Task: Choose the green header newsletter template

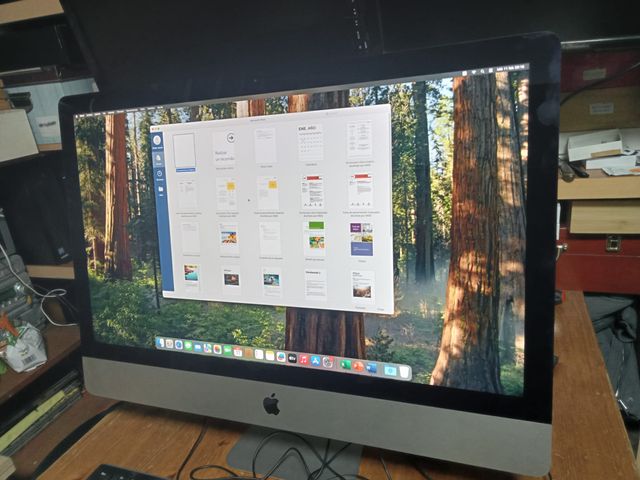Action: click(314, 237)
